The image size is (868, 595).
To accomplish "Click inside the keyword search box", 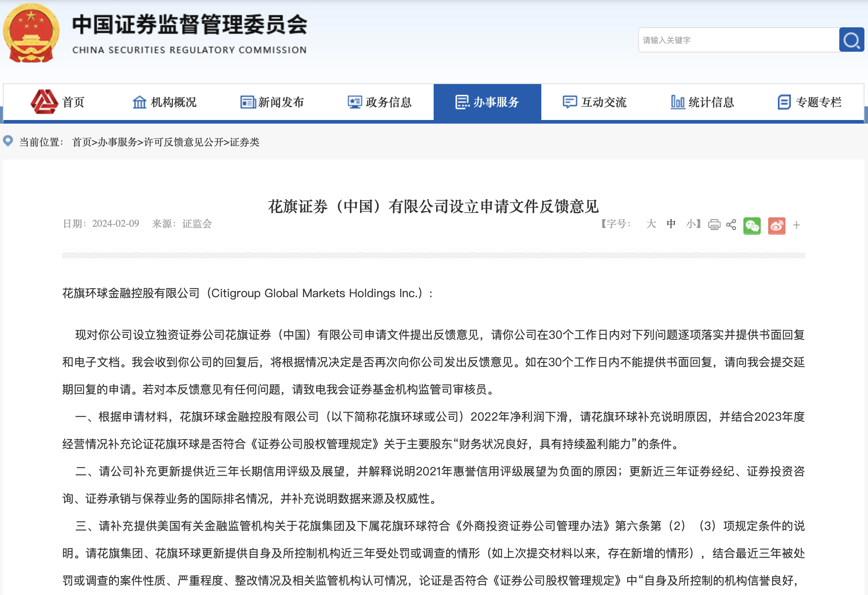I will pyautogui.click(x=736, y=40).
